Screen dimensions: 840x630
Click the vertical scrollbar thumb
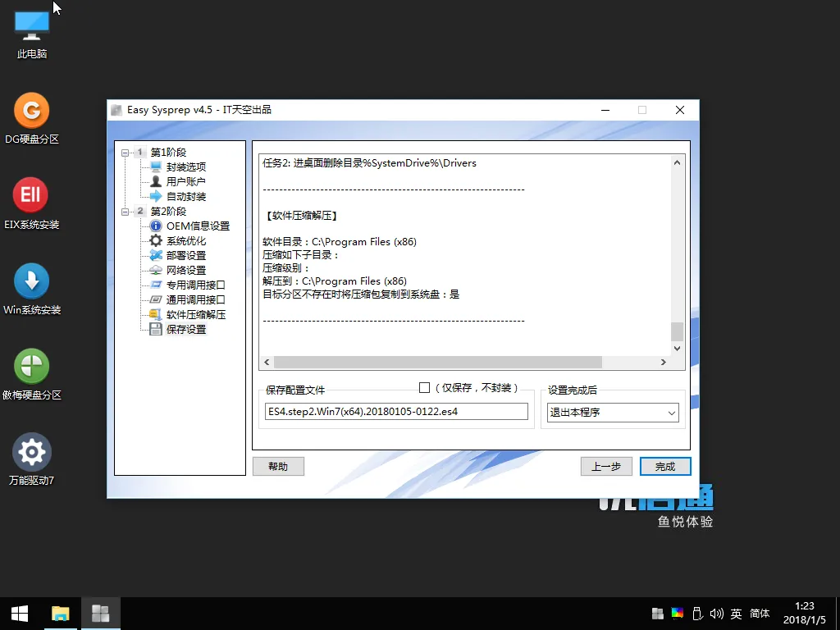point(677,331)
